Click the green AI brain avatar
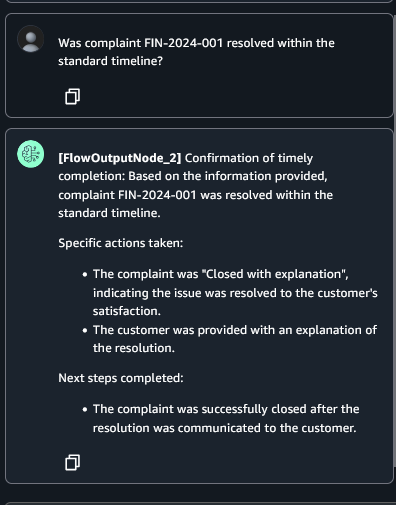This screenshot has height=505, width=396. (31, 154)
